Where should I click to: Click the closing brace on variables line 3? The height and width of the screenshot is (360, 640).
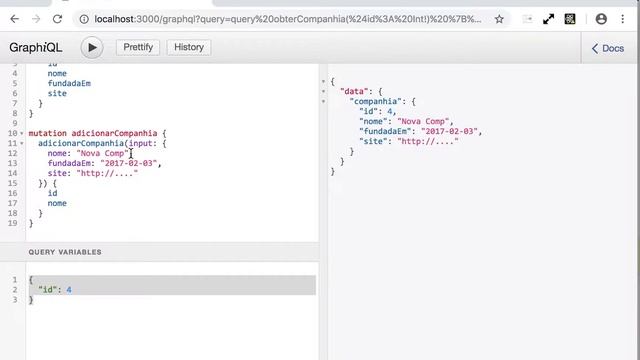[x=31, y=300]
